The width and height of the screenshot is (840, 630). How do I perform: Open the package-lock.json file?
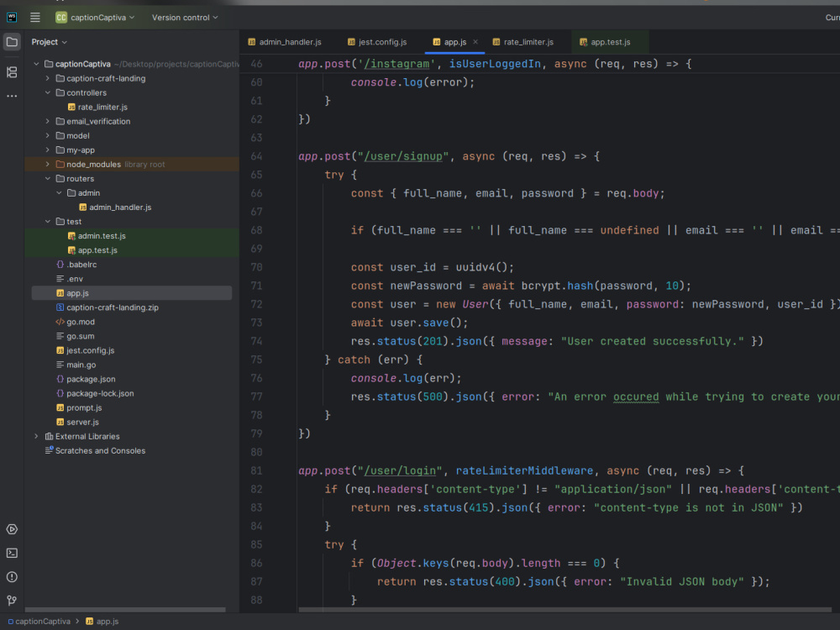click(x=100, y=394)
